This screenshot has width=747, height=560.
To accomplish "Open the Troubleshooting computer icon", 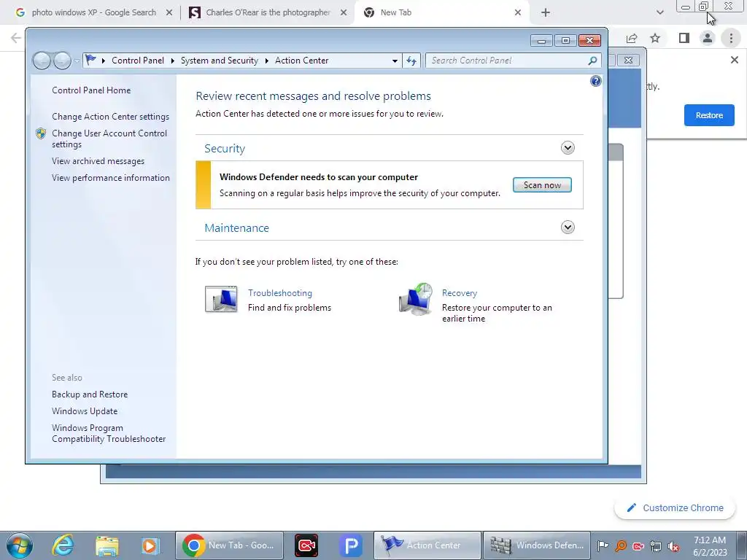I will (x=221, y=299).
